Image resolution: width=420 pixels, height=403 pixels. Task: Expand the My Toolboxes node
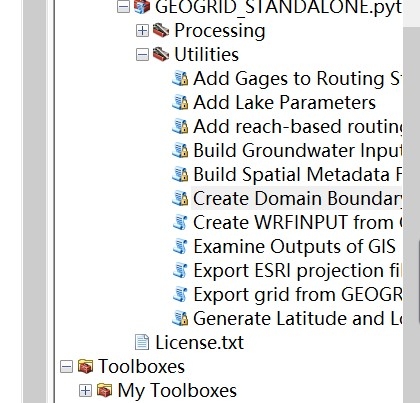point(85,391)
